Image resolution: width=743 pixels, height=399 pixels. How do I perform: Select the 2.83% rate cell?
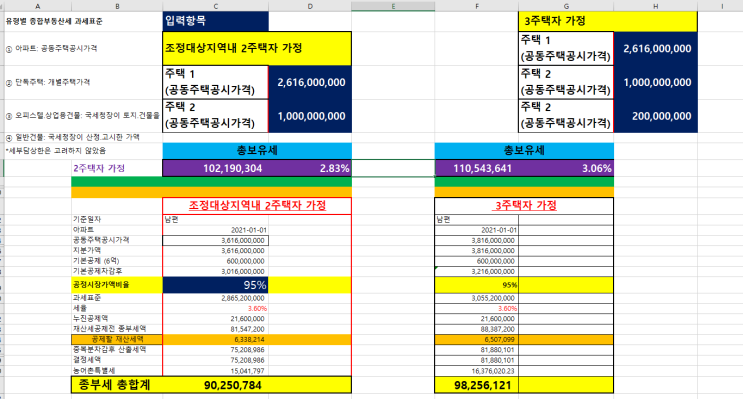[x=310, y=168]
